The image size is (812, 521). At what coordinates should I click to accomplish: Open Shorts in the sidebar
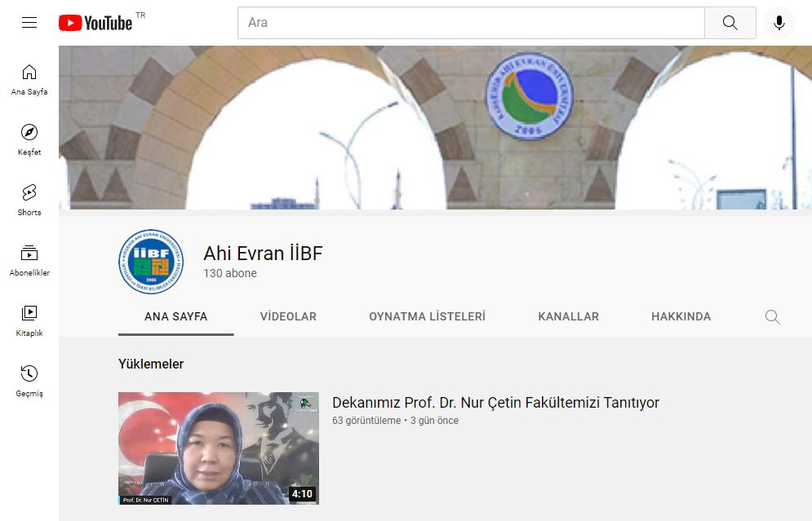pyautogui.click(x=29, y=201)
